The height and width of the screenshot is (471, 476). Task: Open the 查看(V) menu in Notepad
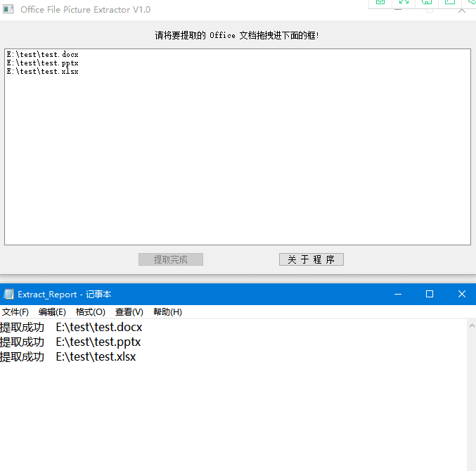tap(129, 312)
